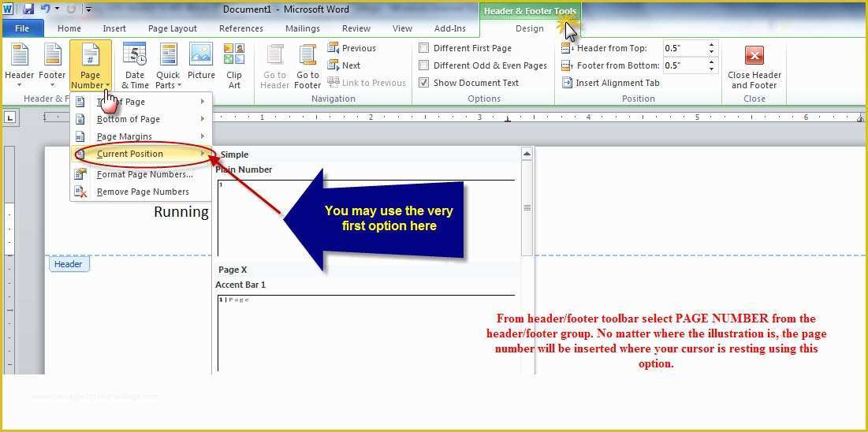This screenshot has width=868, height=432.
Task: Increase Footer from Bottom value
Action: [x=711, y=62]
